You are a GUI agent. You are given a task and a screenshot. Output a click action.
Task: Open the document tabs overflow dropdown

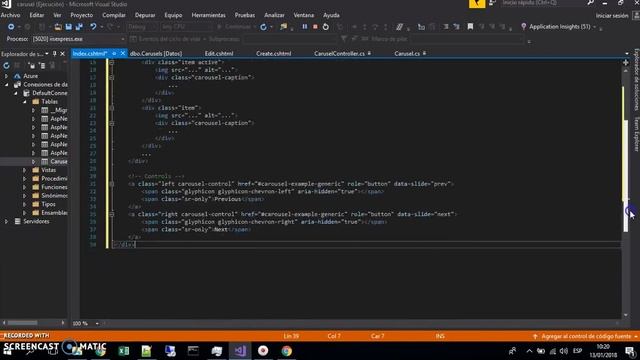[627, 53]
